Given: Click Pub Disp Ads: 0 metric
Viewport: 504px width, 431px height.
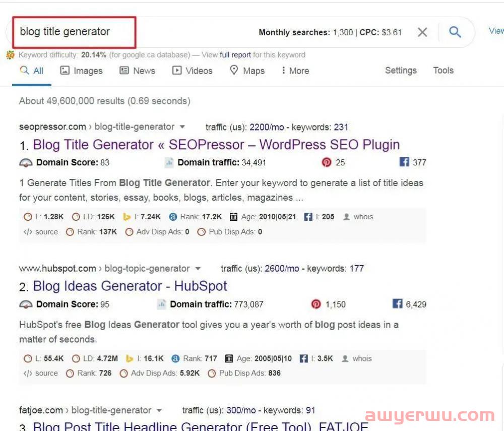Looking at the screenshot, I should coord(230,232).
